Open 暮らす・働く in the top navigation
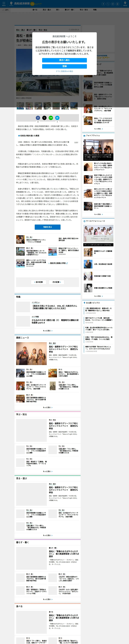 coord(70,10)
